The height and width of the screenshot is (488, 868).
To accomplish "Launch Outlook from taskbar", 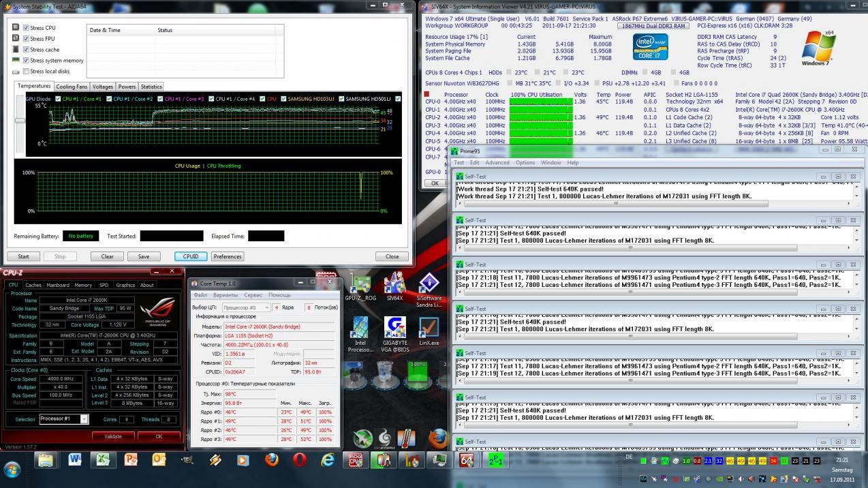I will [159, 461].
